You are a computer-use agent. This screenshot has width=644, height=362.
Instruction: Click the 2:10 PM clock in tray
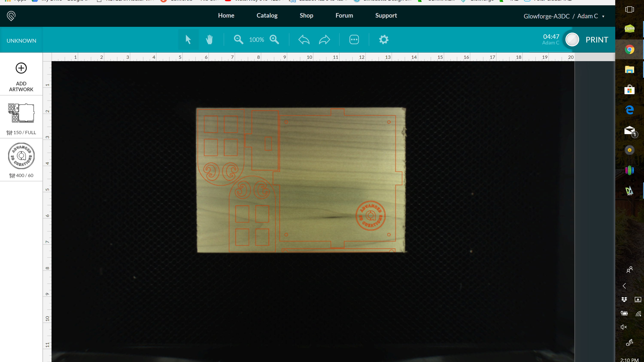(629, 360)
